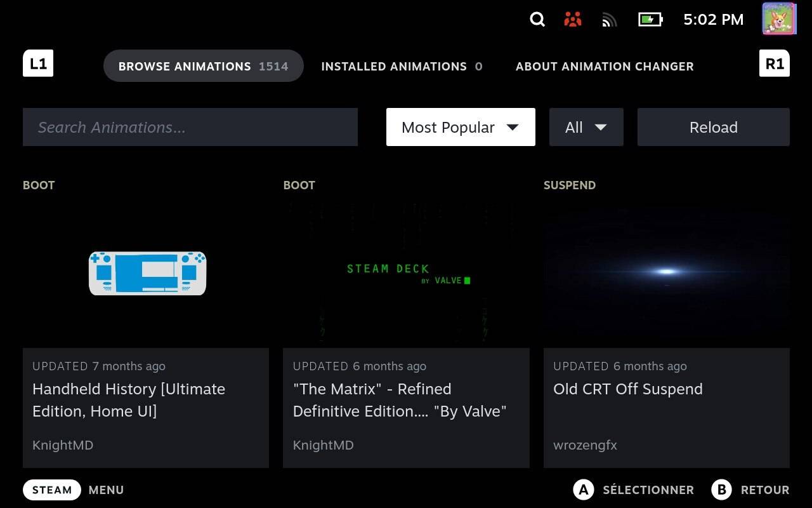Select The Matrix boot animation thumbnail
This screenshot has width=812, height=508.
point(406,273)
